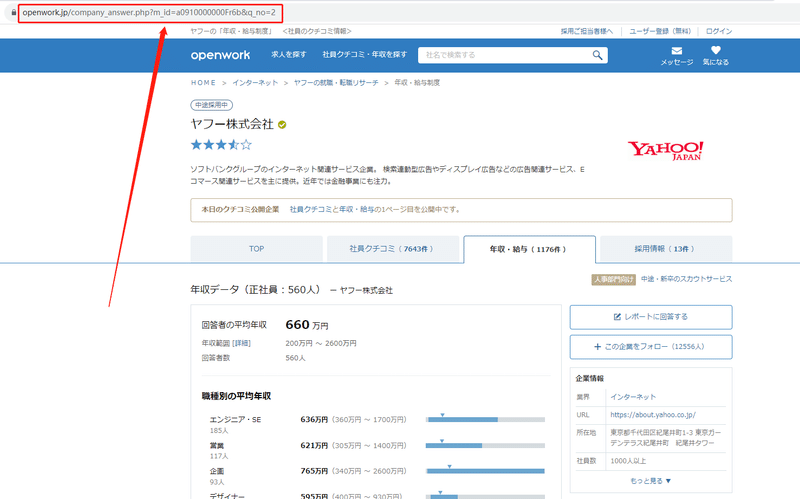Click ヤフー株式会社 company title
Image resolution: width=800 pixels, height=499 pixels.
point(232,124)
